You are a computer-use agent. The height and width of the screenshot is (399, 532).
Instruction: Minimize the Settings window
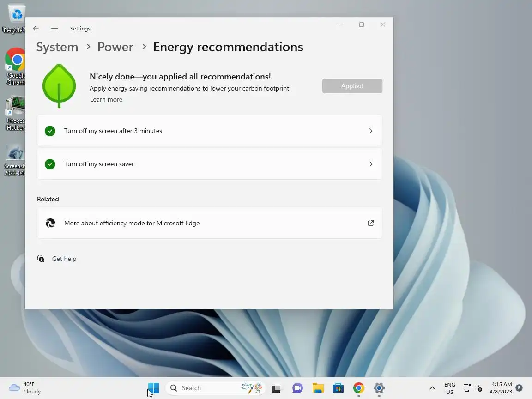(x=340, y=24)
